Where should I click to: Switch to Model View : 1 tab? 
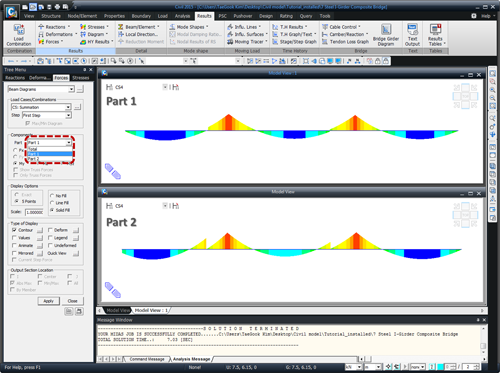[x=151, y=310]
